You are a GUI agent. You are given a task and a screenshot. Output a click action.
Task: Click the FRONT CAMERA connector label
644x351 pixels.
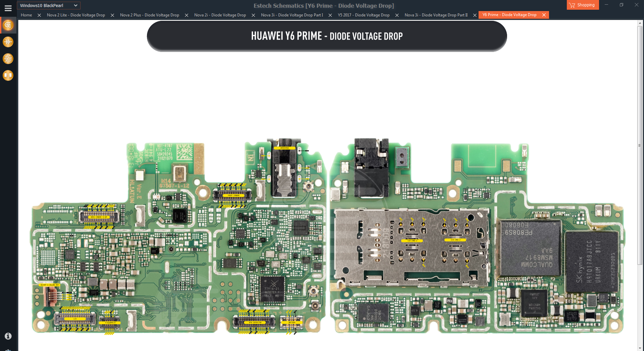[x=234, y=195]
